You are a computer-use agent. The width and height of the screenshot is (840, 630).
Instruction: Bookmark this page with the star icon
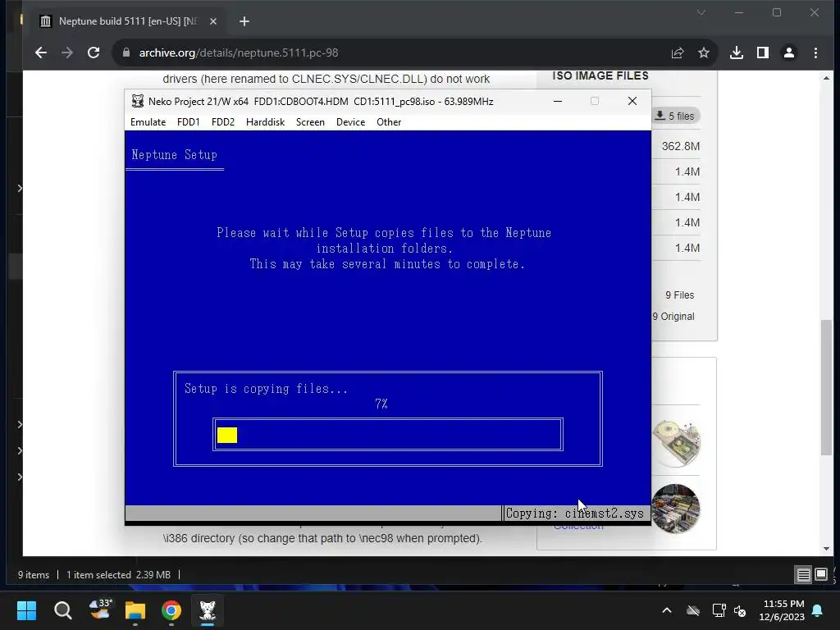point(703,52)
